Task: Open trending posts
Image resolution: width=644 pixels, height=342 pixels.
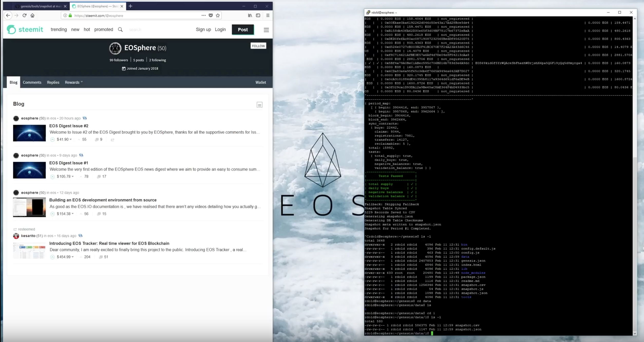Action: point(59,29)
